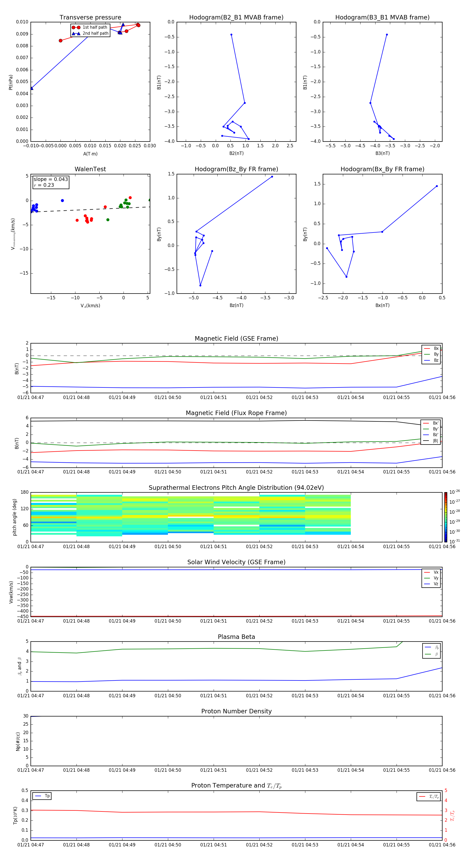The image size is (473, 868).
Task: Click the 'Bz(nT)' axis label
Action: point(236,305)
